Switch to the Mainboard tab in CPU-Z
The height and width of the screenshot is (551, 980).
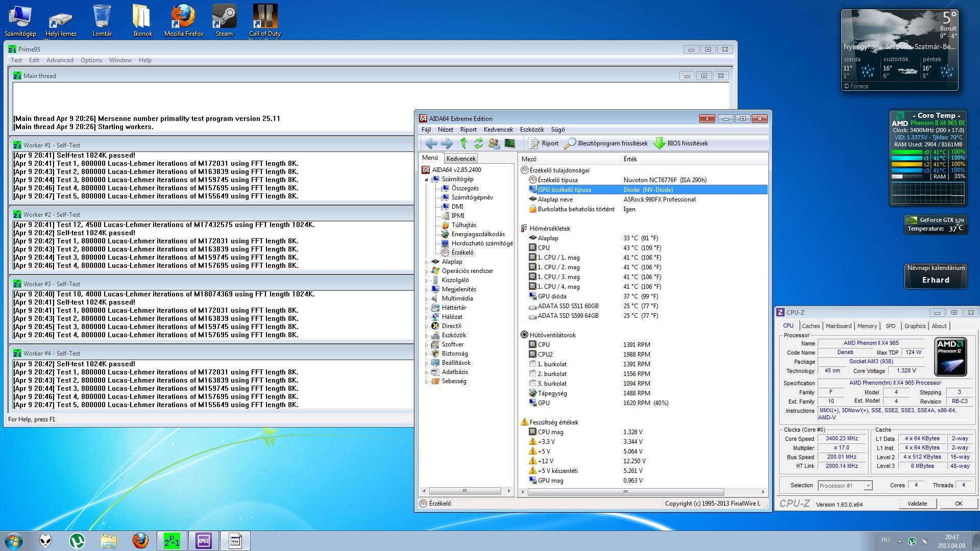coord(838,326)
